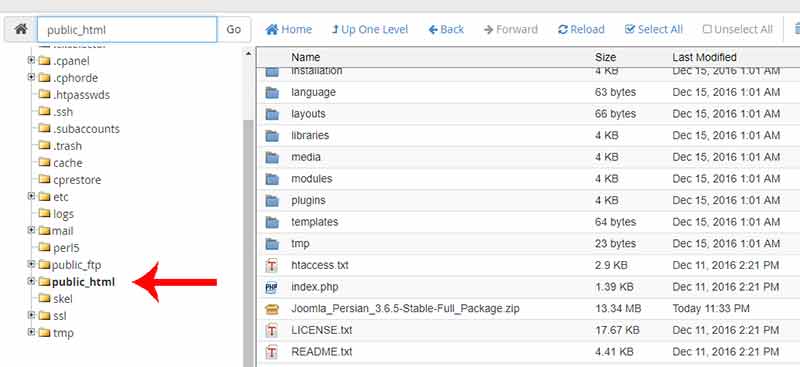Focus the public_html path input field
This screenshot has height=367, width=800.
(x=127, y=30)
